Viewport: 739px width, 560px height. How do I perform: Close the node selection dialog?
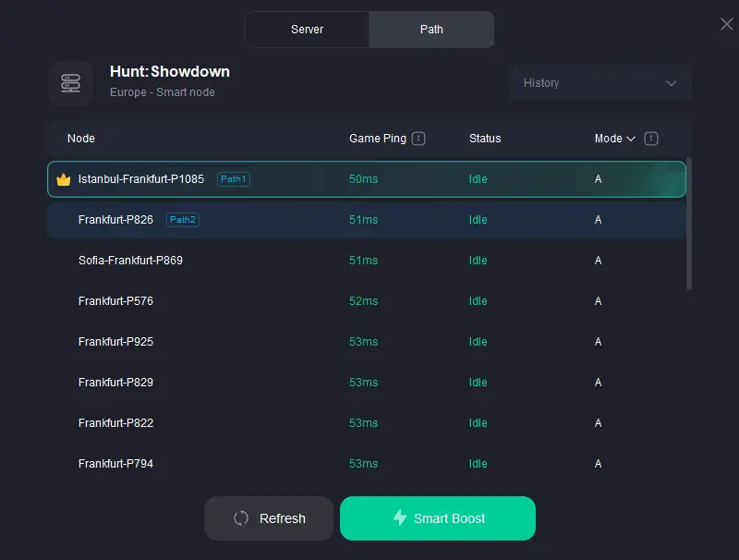(726, 24)
